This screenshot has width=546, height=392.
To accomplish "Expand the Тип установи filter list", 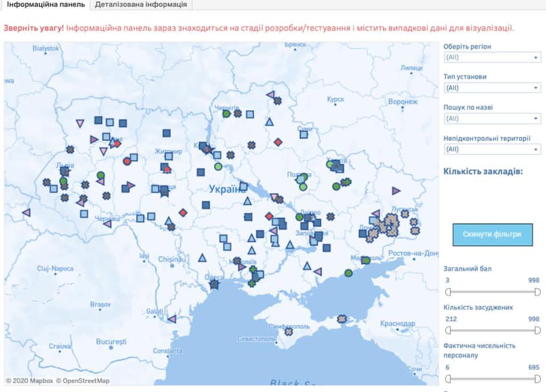I will tap(493, 87).
